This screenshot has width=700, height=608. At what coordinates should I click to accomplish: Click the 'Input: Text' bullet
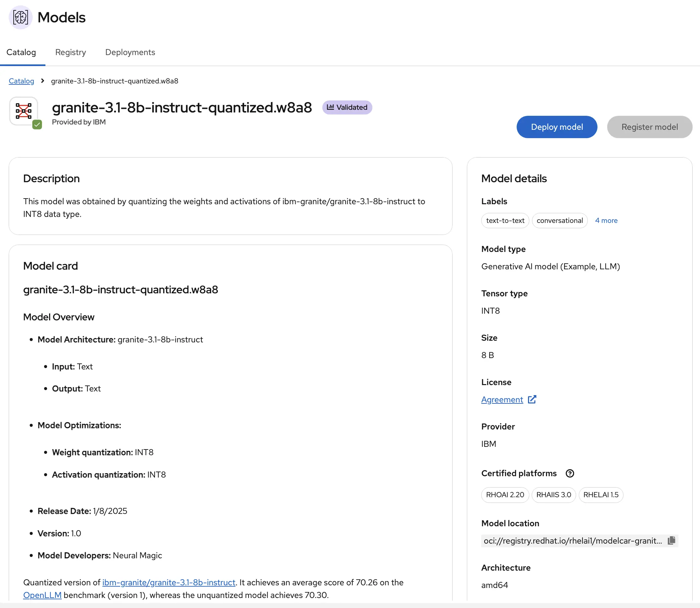[72, 366]
